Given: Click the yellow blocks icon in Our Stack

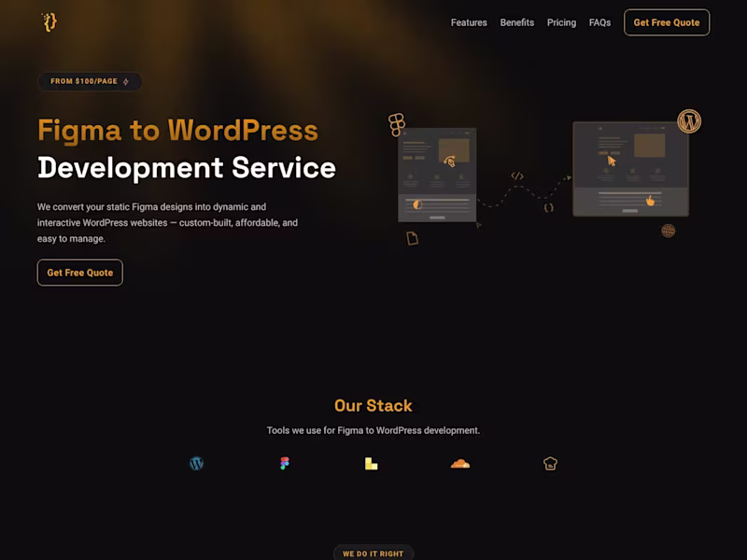Looking at the screenshot, I should 371,463.
